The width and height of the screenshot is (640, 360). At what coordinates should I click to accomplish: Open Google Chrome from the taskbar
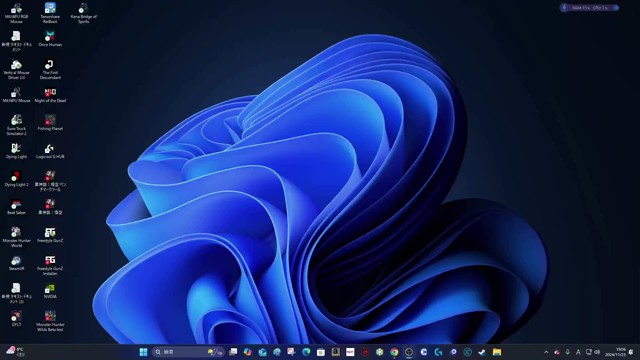pos(394,352)
